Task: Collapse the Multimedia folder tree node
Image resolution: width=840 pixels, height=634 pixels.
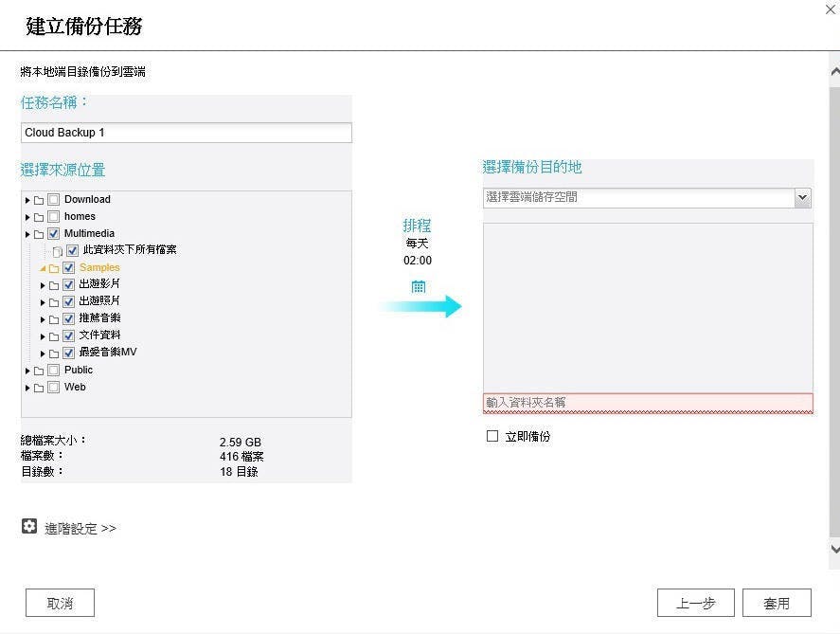Action: click(27, 235)
